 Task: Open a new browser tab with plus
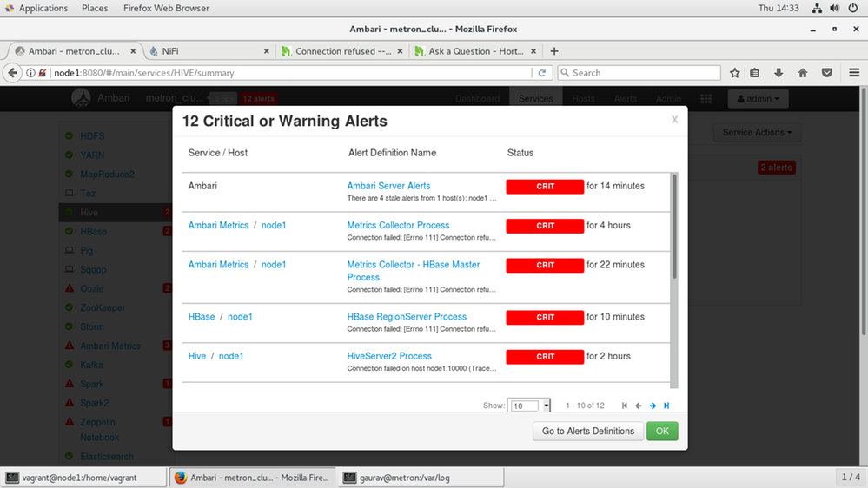point(554,51)
